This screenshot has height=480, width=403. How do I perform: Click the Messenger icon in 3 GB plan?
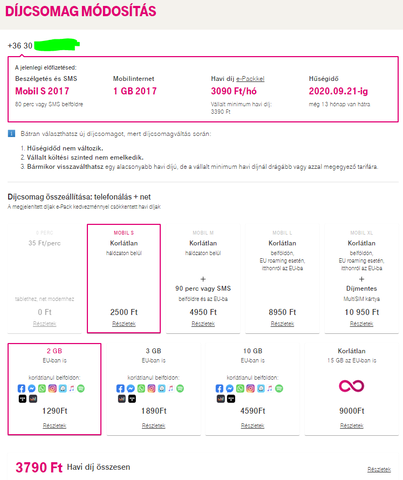click(x=131, y=388)
